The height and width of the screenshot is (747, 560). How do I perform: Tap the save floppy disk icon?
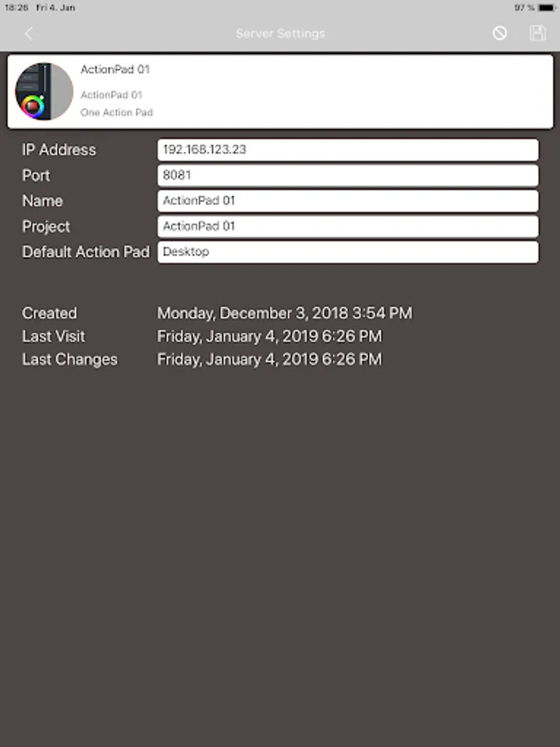coord(538,33)
